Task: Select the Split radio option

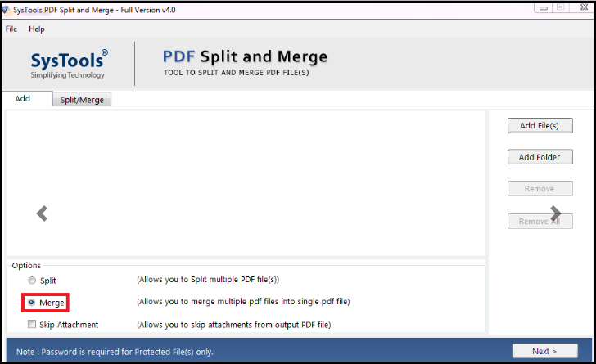Action: [x=32, y=281]
